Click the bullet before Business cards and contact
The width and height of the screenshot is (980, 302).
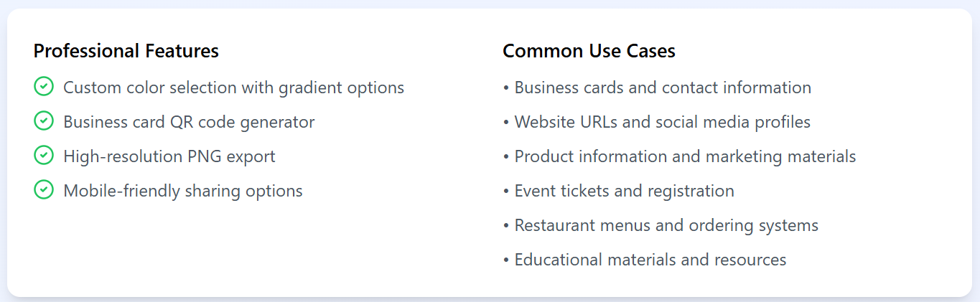click(x=506, y=88)
